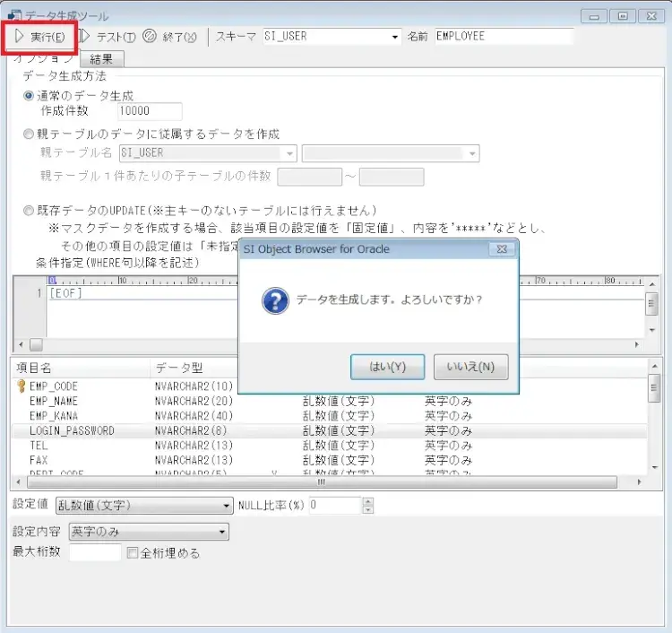Viewport: 672px width, 633px height.
Task: Close the SI Object Browser dialog
Action: pos(501,248)
